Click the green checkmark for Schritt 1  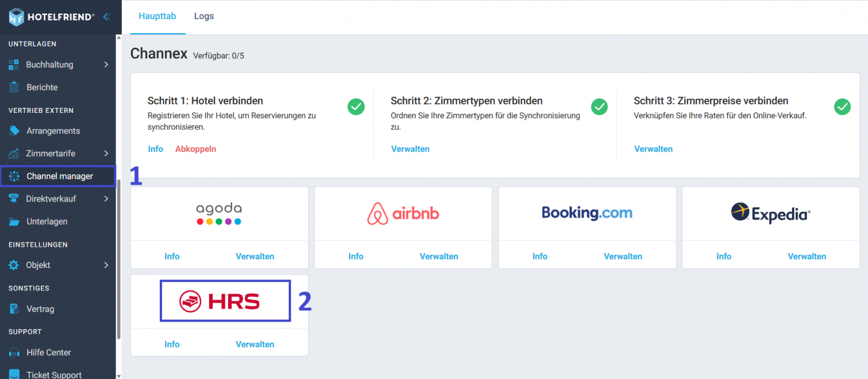356,107
